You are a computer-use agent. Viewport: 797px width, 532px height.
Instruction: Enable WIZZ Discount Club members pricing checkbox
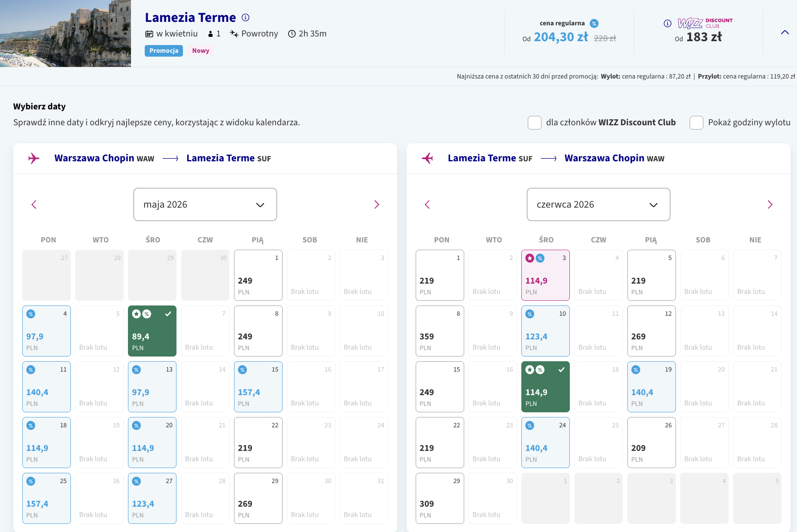point(534,123)
